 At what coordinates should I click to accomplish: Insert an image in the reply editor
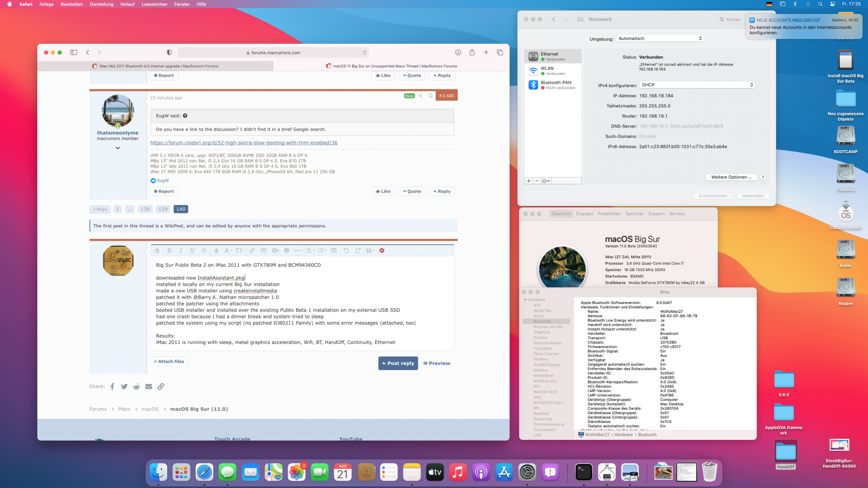(x=263, y=250)
